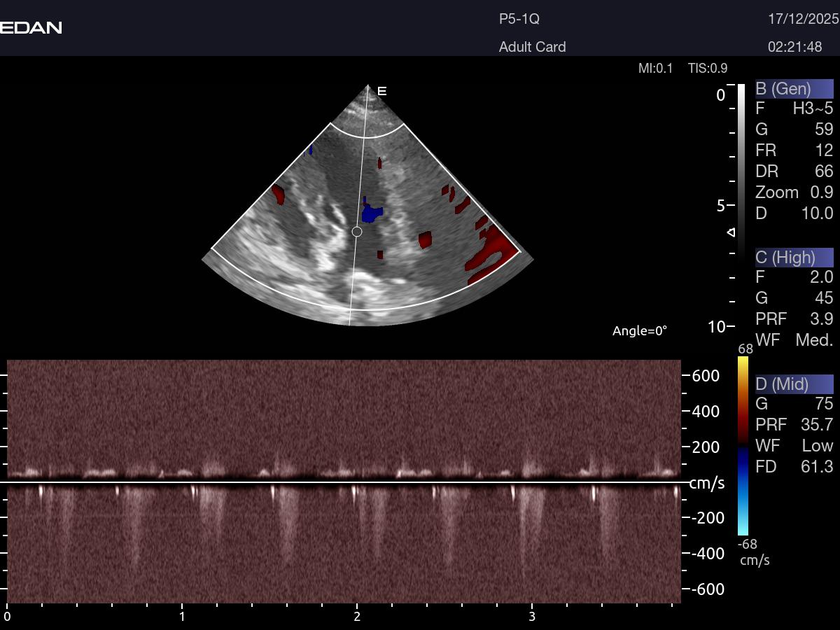Click the EDAN logo

(x=31, y=28)
